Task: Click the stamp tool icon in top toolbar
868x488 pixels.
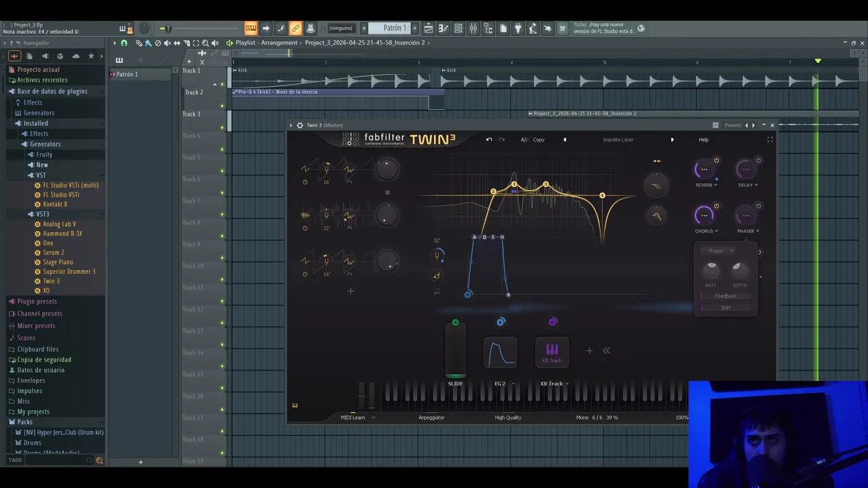Action: pos(310,28)
